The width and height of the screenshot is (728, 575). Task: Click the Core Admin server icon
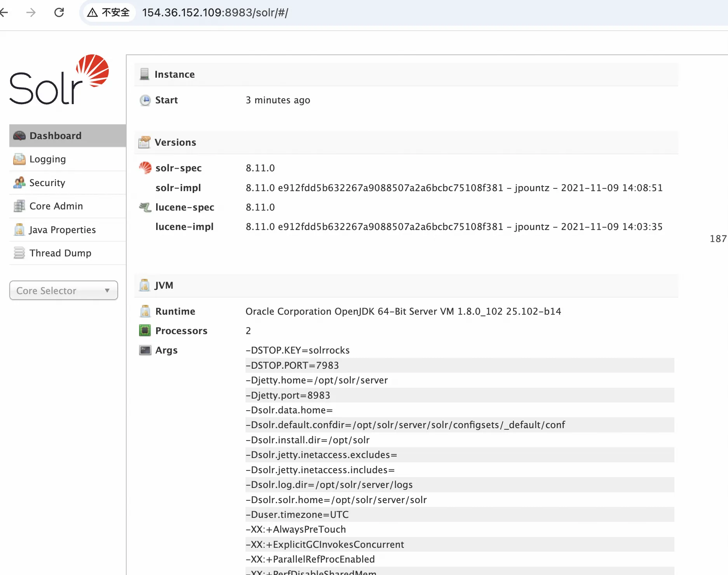(x=19, y=206)
